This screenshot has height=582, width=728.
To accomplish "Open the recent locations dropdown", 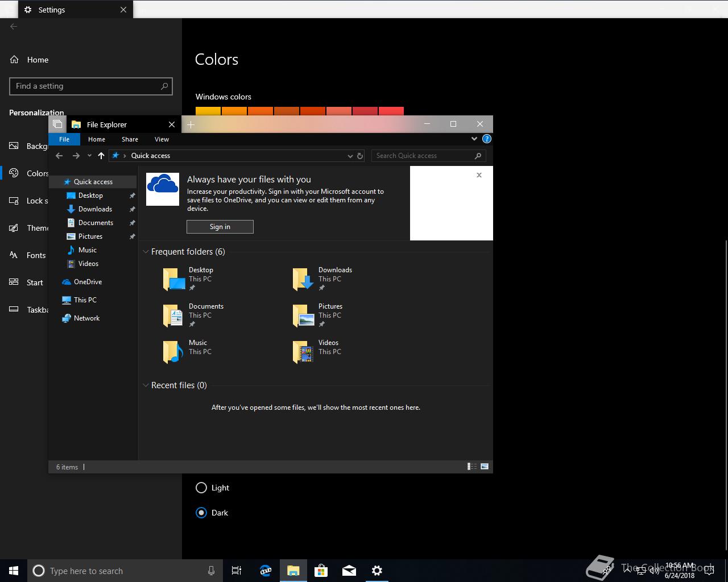I will point(89,156).
